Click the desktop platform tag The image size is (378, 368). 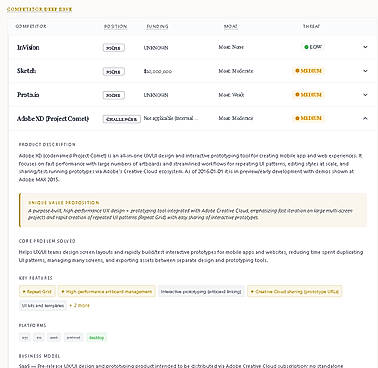click(96, 338)
